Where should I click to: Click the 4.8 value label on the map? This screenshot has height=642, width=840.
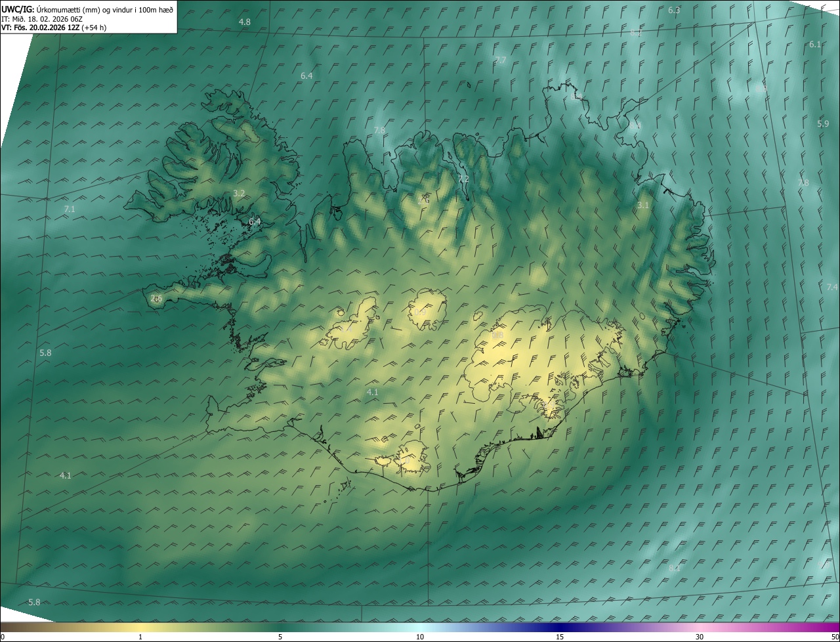coord(244,22)
